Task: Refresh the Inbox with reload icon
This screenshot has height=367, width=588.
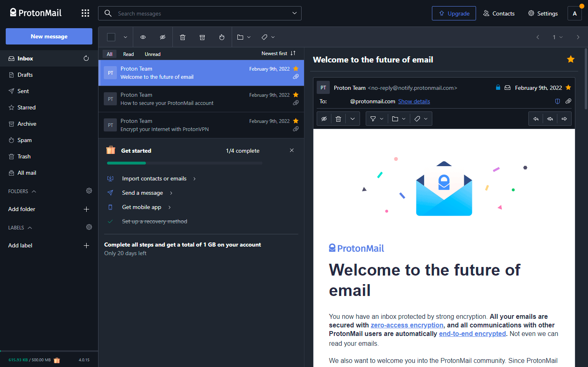Action: pyautogui.click(x=86, y=58)
